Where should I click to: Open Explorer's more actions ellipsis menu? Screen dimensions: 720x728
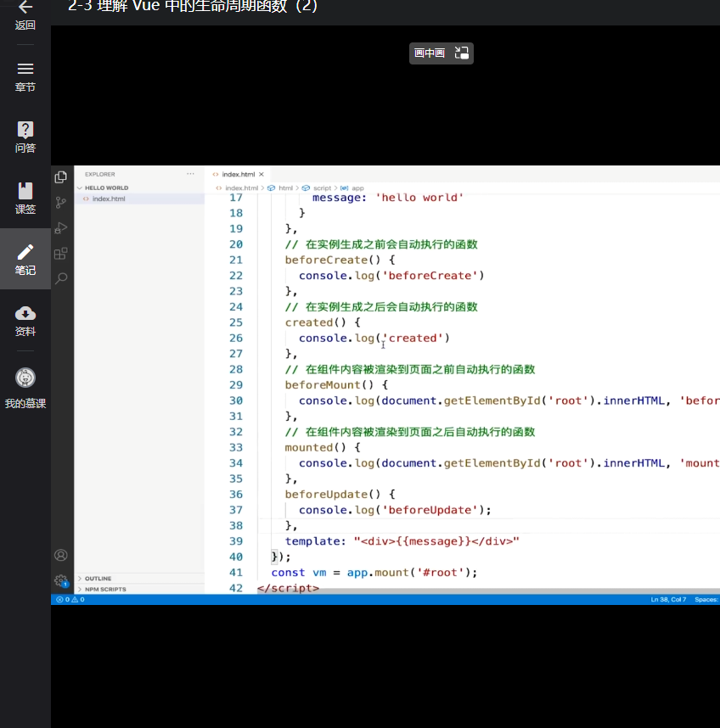[190, 174]
